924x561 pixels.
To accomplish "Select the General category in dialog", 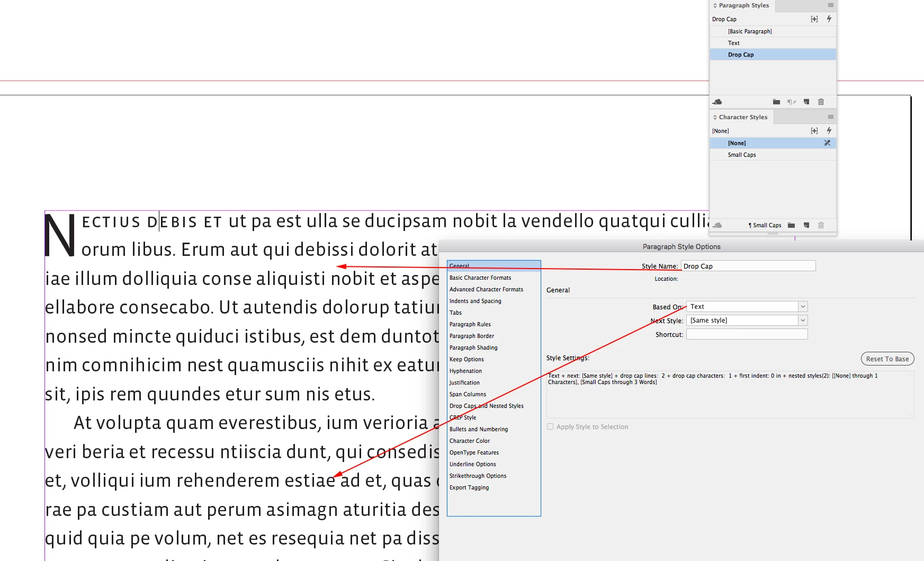I will tap(494, 266).
